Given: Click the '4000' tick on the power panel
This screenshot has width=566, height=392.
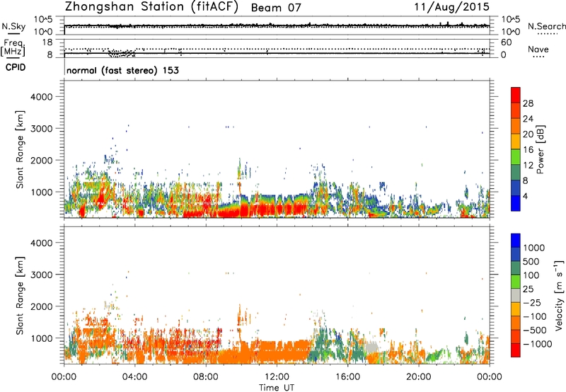Looking at the screenshot, I should 41,97.
